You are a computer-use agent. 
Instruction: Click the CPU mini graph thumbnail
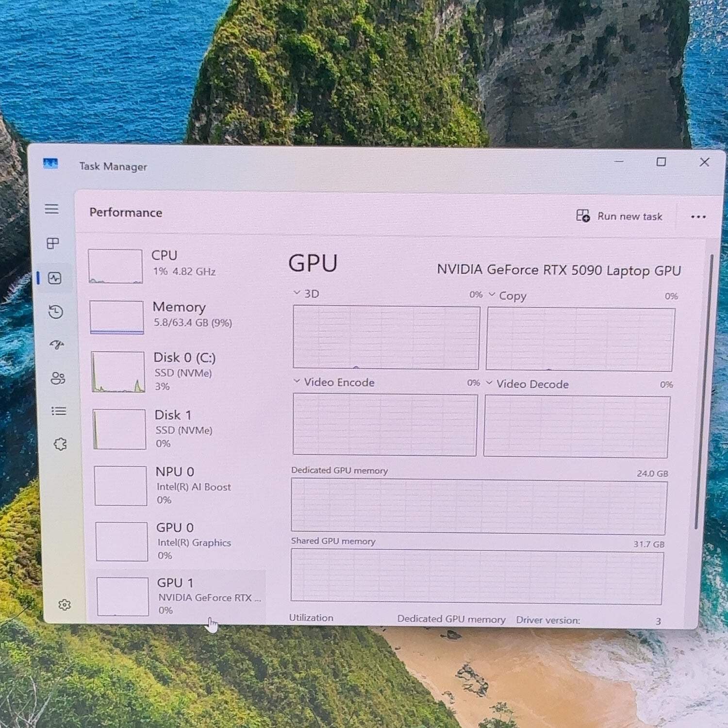[x=116, y=266]
